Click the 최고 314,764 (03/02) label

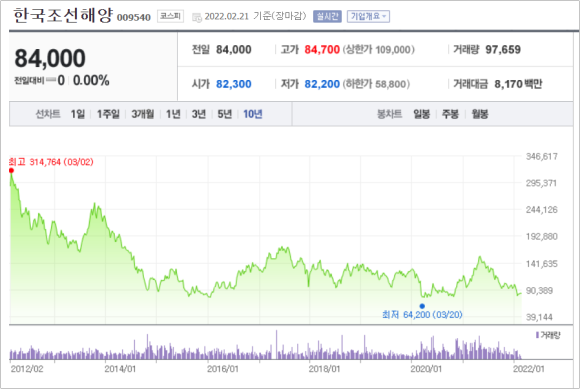pos(51,162)
